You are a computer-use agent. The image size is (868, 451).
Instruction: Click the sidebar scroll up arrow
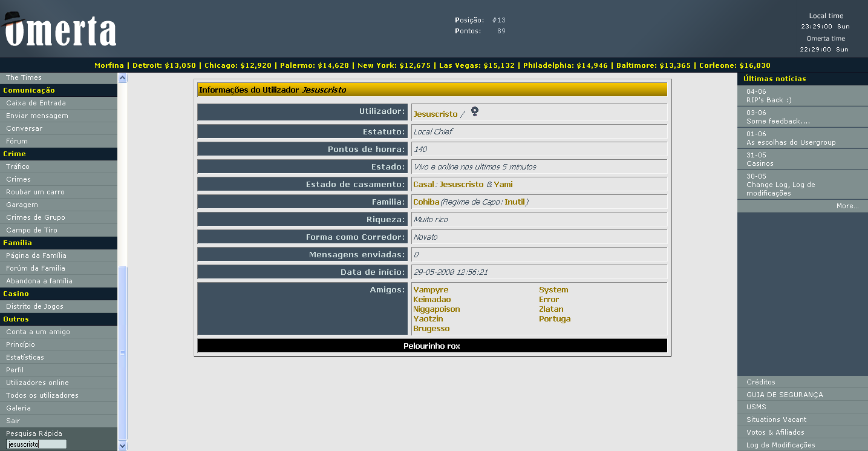123,78
